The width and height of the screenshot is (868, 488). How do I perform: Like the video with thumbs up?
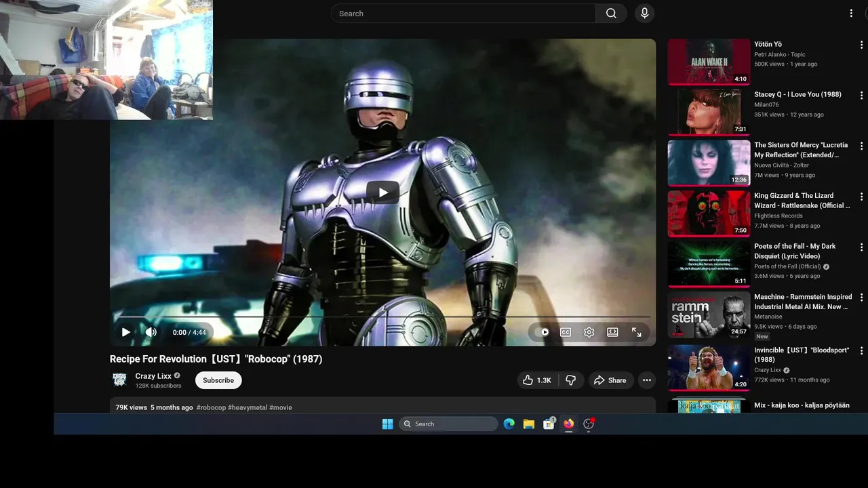click(x=536, y=380)
